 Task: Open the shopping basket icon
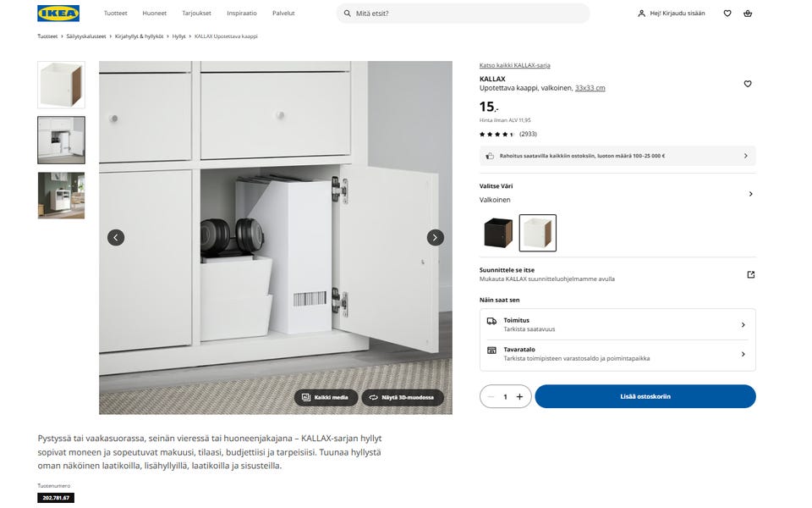748,14
